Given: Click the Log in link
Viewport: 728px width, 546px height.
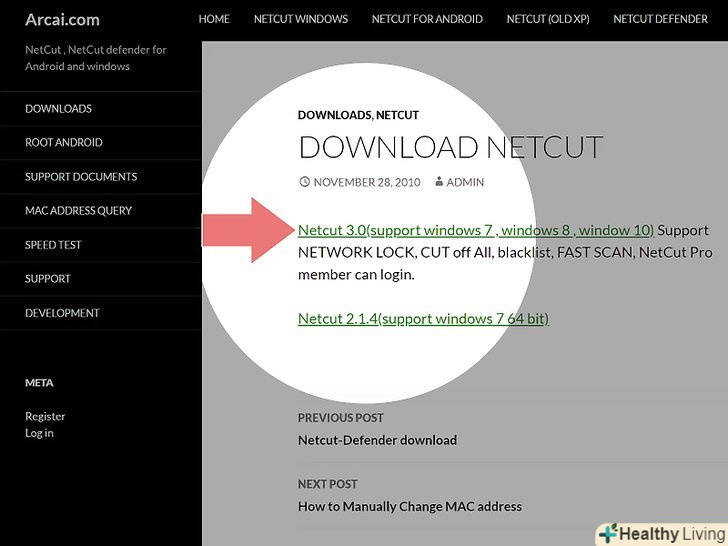Looking at the screenshot, I should [x=39, y=433].
